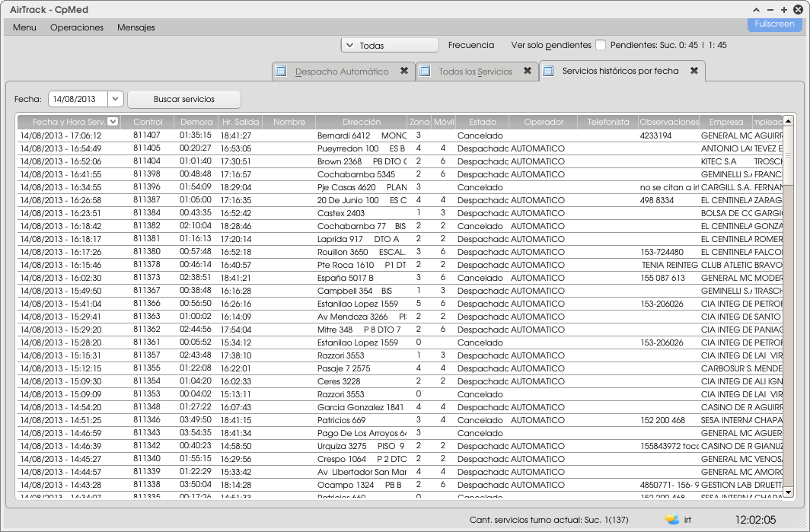
Task: Select the address Cochabamba 5345
Action: coord(356,174)
